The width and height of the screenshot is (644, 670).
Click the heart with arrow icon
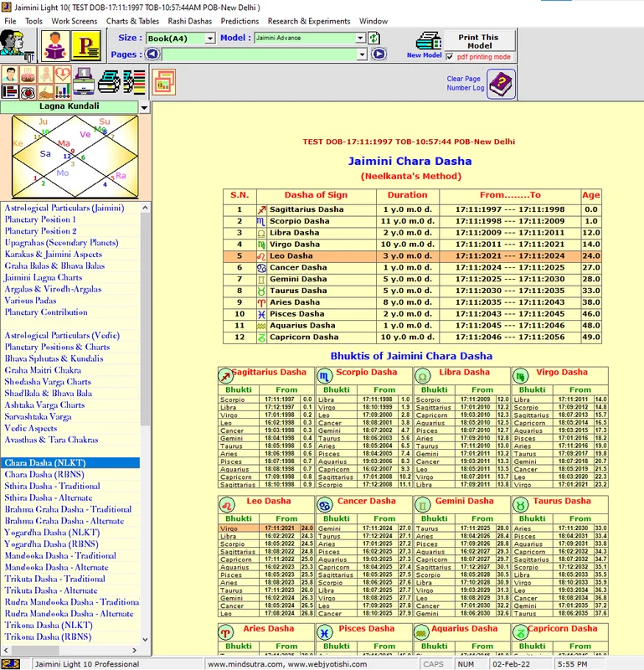pos(63,75)
